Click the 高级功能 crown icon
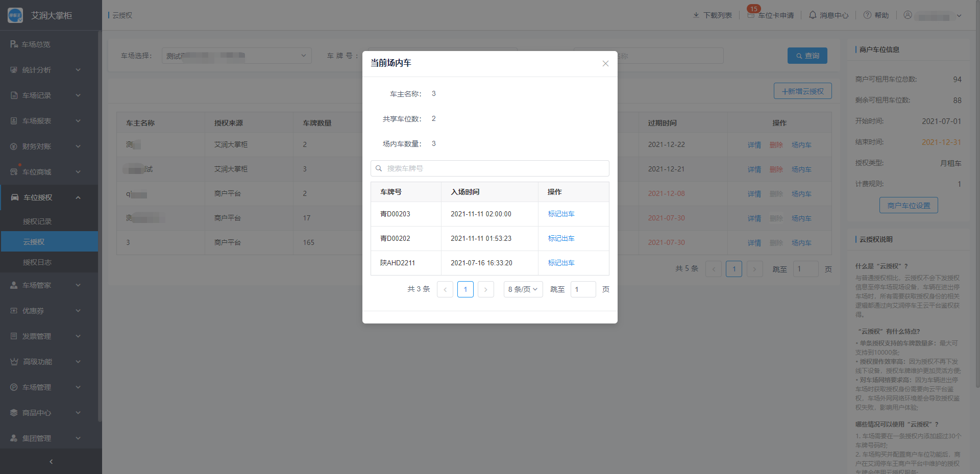The height and width of the screenshot is (474, 980). [x=14, y=362]
